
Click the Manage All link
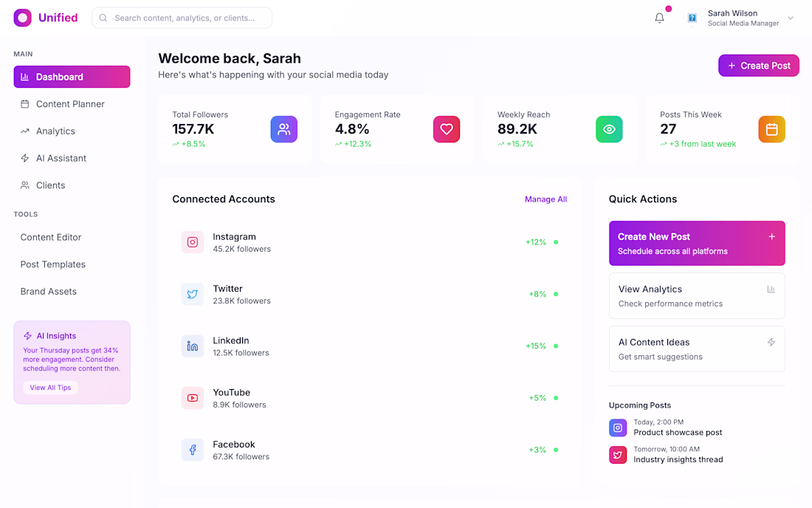[546, 199]
